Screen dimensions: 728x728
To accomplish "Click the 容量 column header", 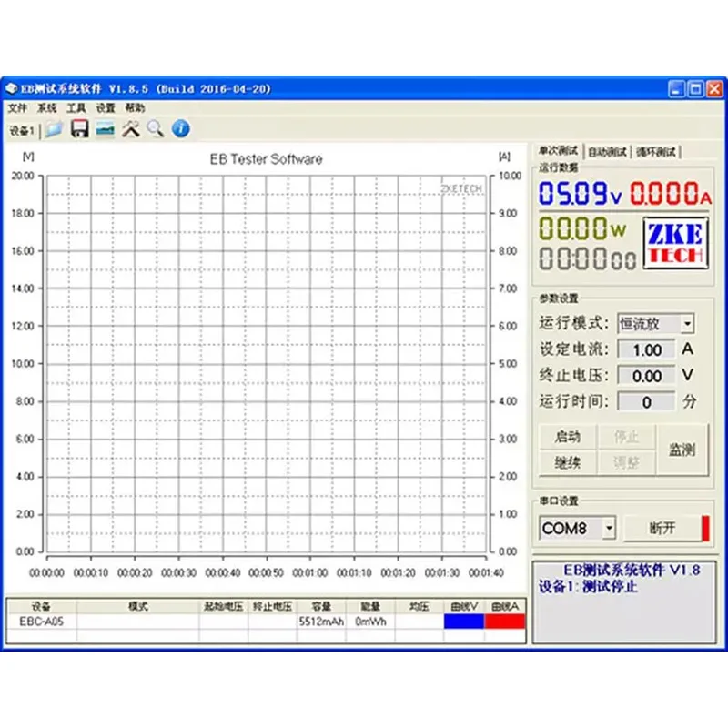I will pos(321,606).
